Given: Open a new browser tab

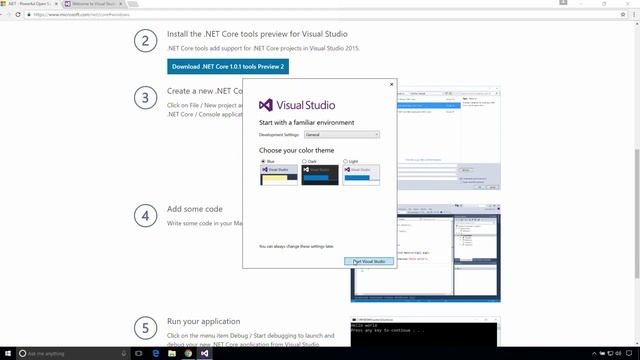Looking at the screenshot, I should (x=133, y=4).
